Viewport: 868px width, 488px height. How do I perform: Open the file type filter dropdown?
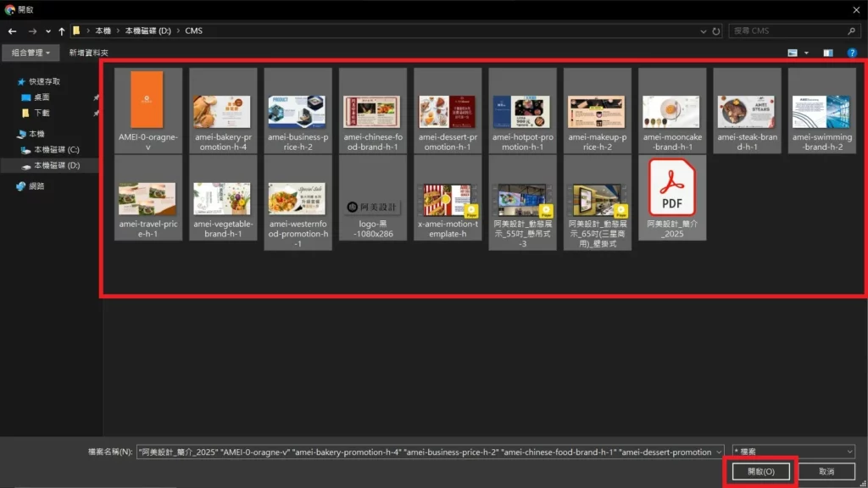[x=794, y=452]
